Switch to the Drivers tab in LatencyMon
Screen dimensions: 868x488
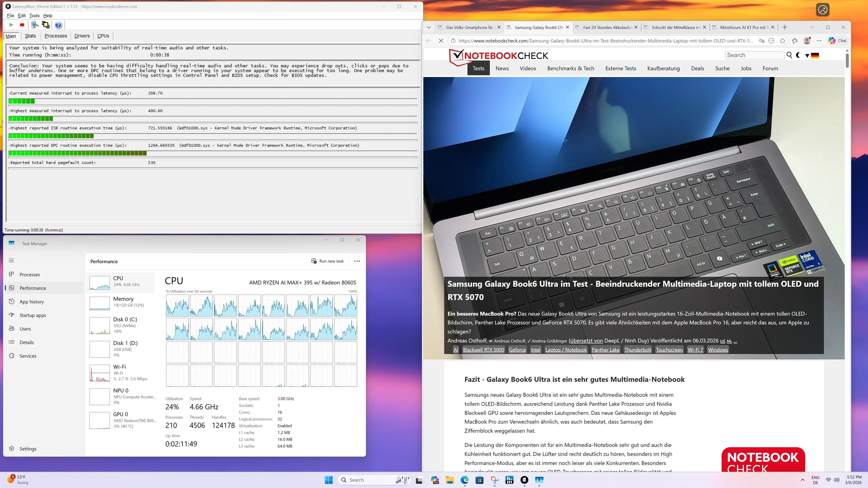click(x=82, y=36)
